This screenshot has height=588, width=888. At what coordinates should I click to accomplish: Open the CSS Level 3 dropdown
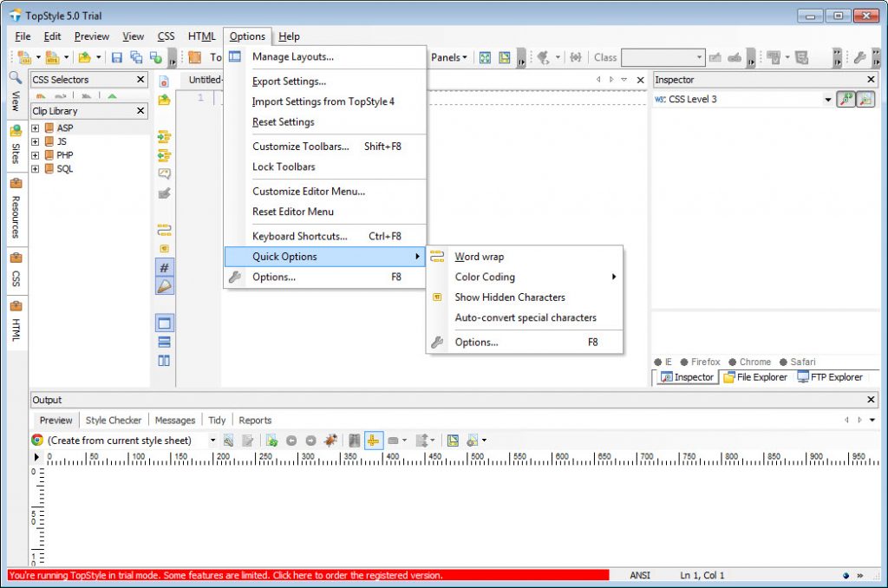828,100
